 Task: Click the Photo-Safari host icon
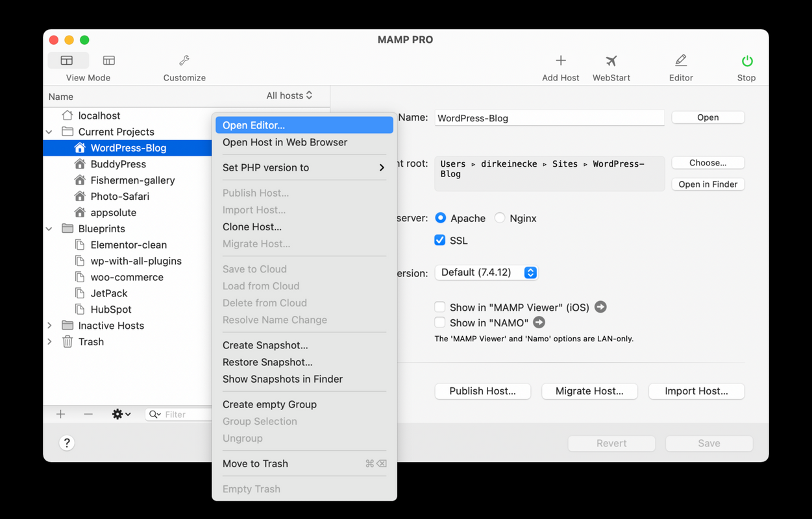pos(80,196)
